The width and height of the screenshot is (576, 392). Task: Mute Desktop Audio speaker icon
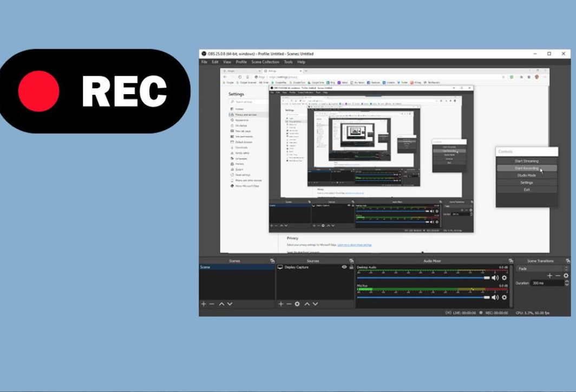click(495, 278)
